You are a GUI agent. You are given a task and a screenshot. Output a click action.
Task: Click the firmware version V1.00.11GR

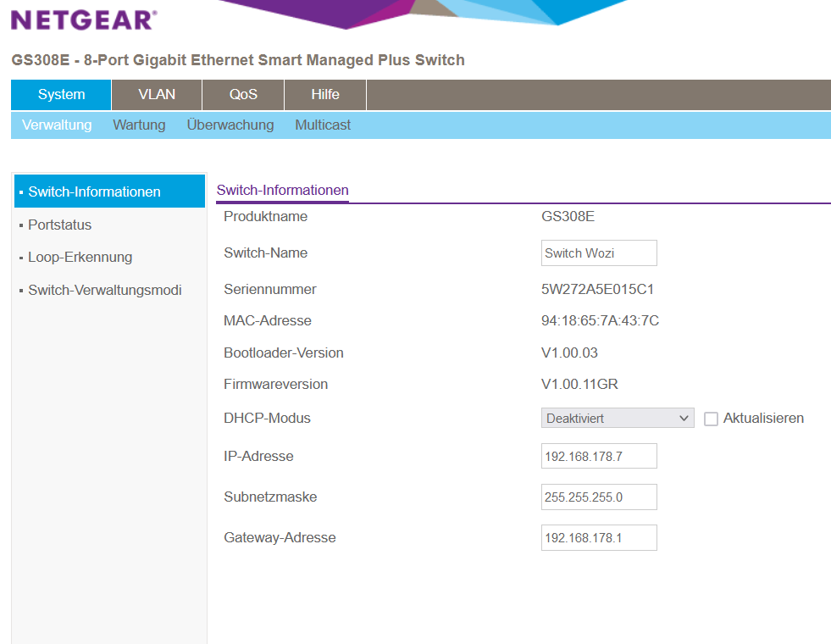(x=579, y=384)
